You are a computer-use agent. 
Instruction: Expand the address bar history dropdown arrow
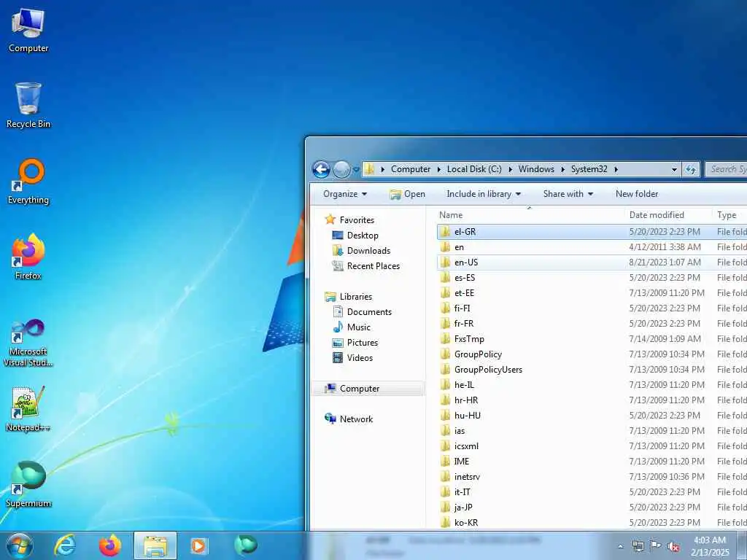click(674, 169)
